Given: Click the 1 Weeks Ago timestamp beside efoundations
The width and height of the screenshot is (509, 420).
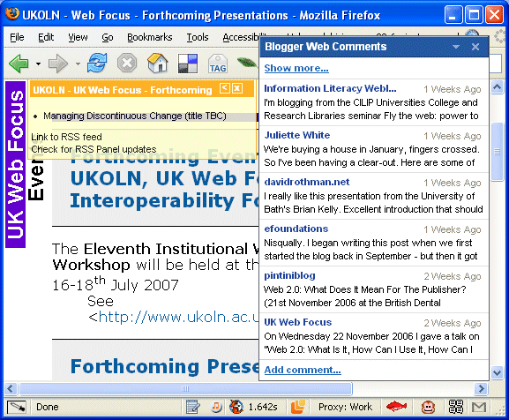Looking at the screenshot, I should [x=453, y=229].
